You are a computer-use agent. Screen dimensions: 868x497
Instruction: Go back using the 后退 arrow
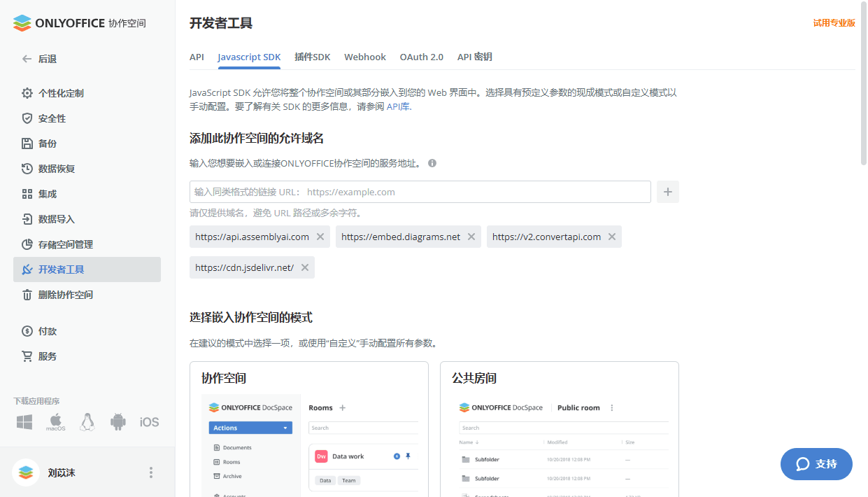click(x=27, y=59)
